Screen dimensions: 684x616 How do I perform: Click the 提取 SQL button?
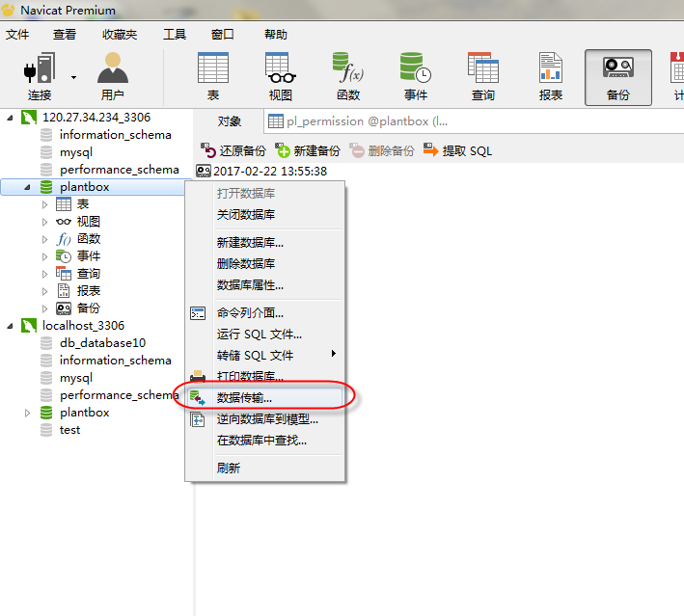tap(457, 150)
